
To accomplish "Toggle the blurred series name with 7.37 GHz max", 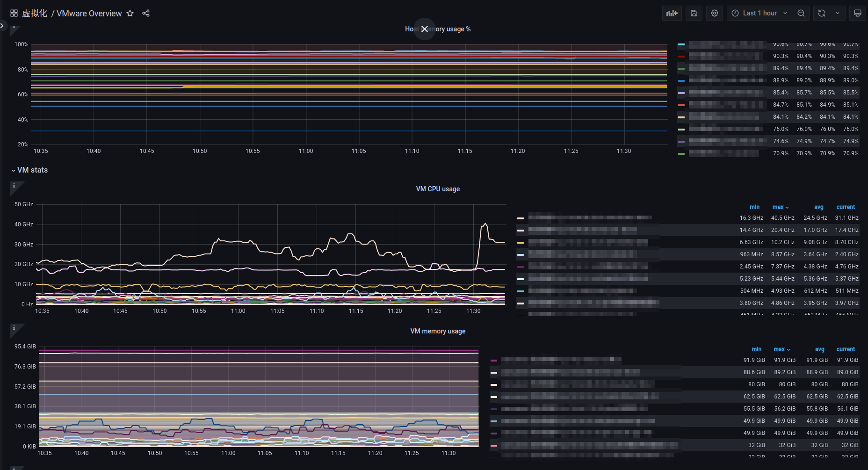I will pos(588,267).
